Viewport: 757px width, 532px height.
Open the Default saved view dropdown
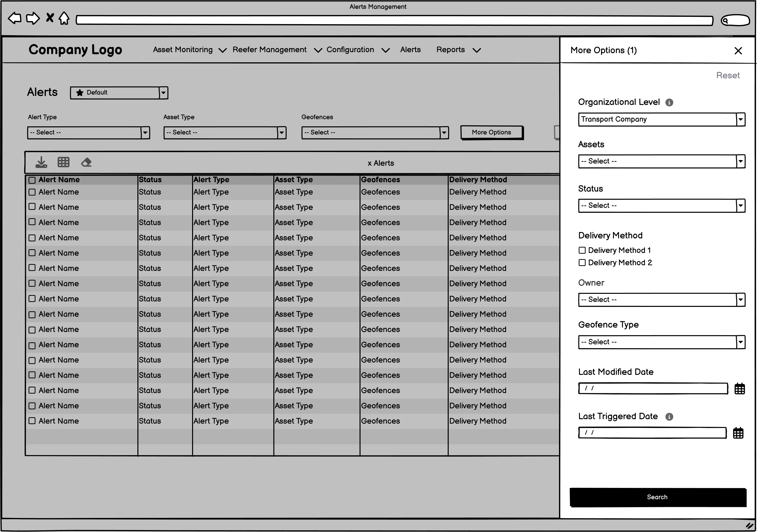119,93
